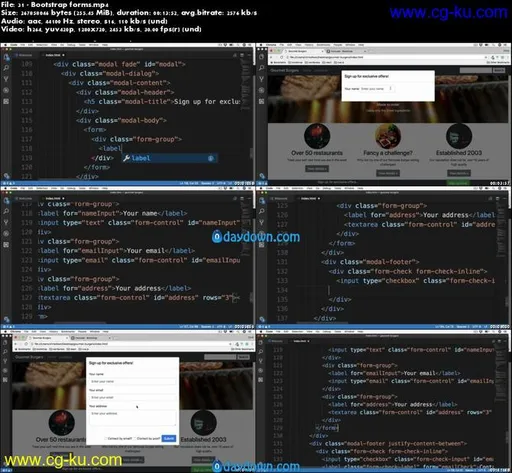
Task: Open Search in the horizontally scrolled editor frame
Action: point(6,211)
